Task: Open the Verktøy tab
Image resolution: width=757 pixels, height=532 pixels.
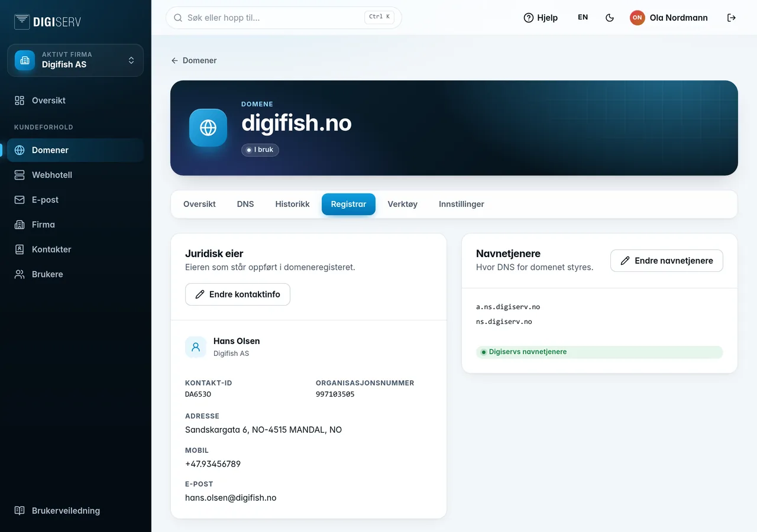Action: (403, 204)
